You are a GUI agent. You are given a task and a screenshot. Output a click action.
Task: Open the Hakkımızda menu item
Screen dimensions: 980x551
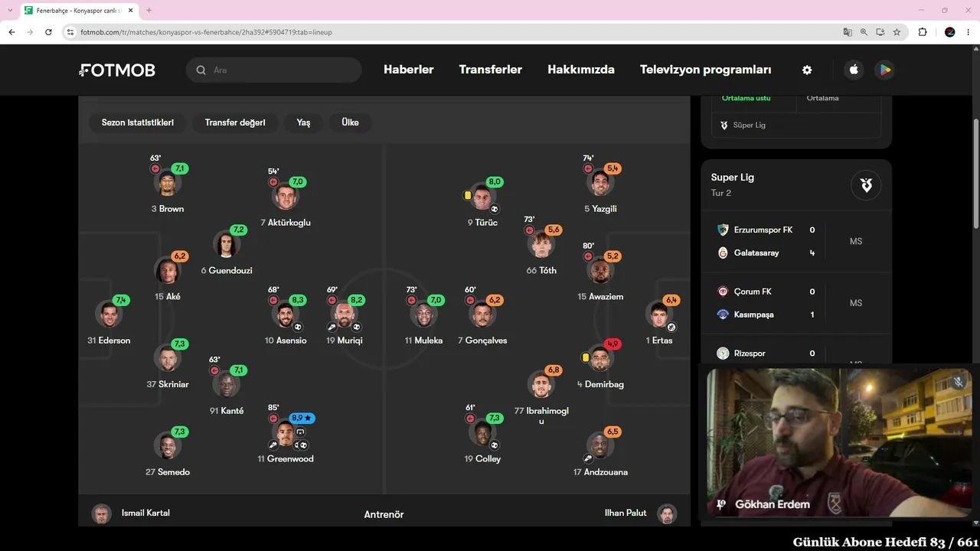tap(581, 70)
